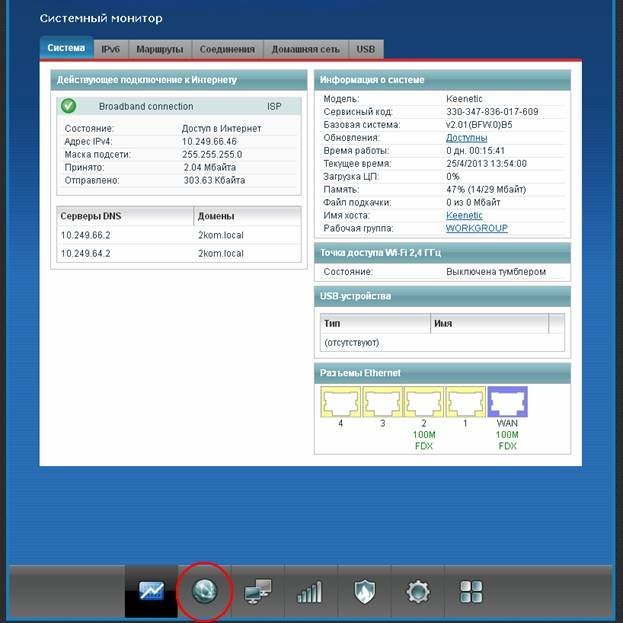Click Ethernet port 2 icon
Image resolution: width=623 pixels, height=623 pixels.
click(424, 402)
